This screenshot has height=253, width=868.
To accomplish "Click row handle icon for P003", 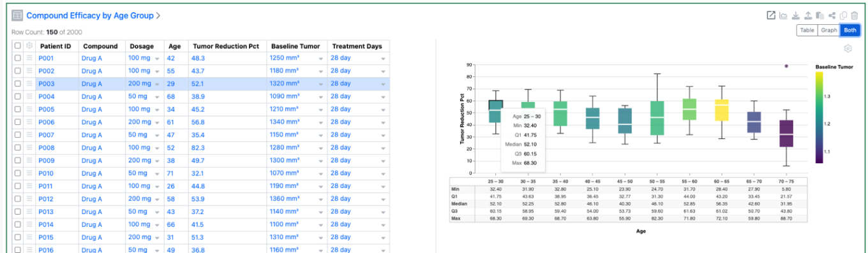I will click(29, 83).
